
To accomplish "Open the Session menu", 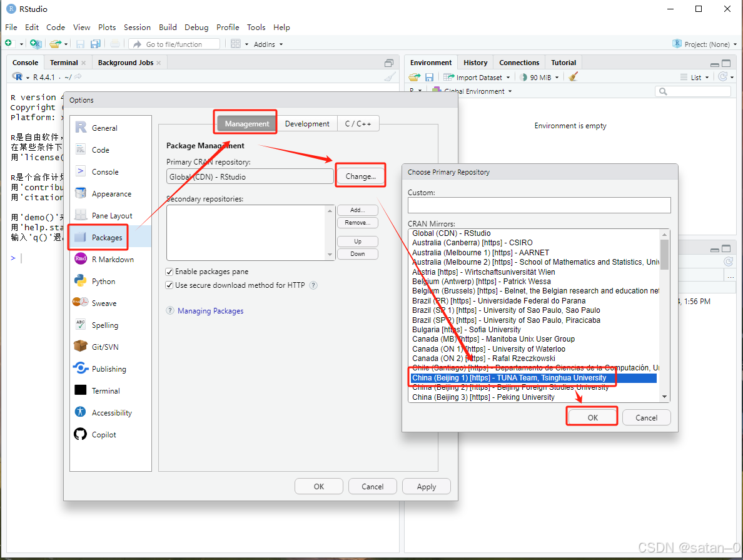I will (137, 27).
